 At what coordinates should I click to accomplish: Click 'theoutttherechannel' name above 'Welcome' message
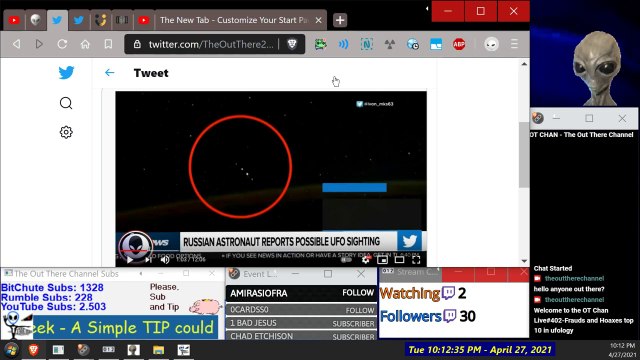[574, 300]
